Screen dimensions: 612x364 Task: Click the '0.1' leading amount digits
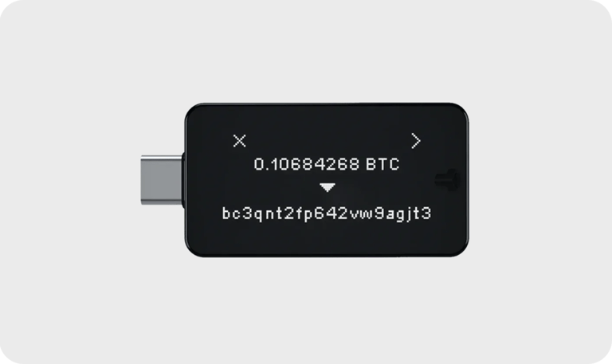(x=267, y=164)
